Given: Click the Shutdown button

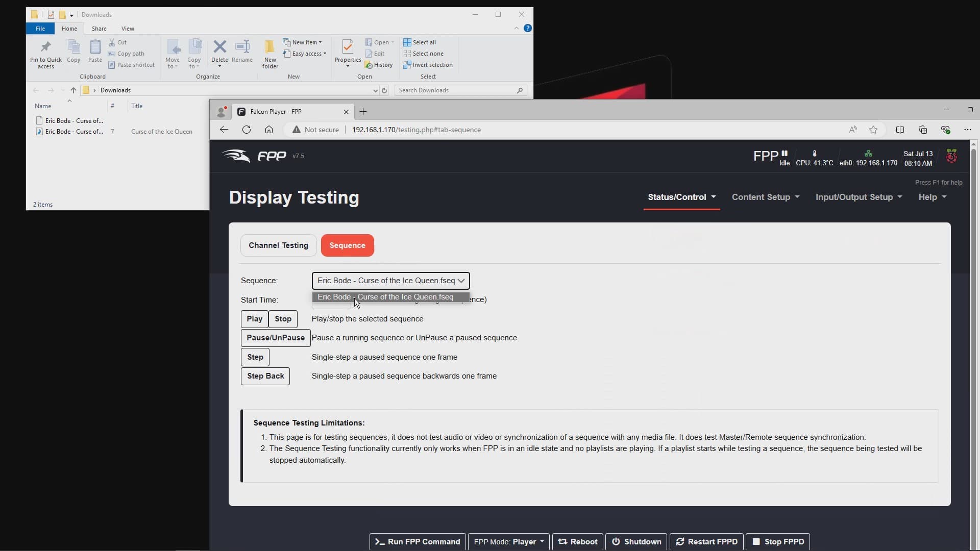Looking at the screenshot, I should (x=636, y=542).
